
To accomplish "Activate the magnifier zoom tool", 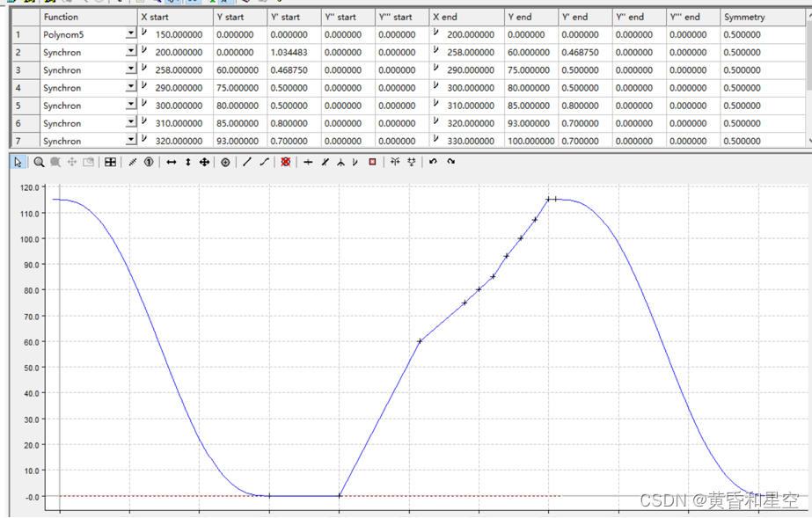I will 39,163.
